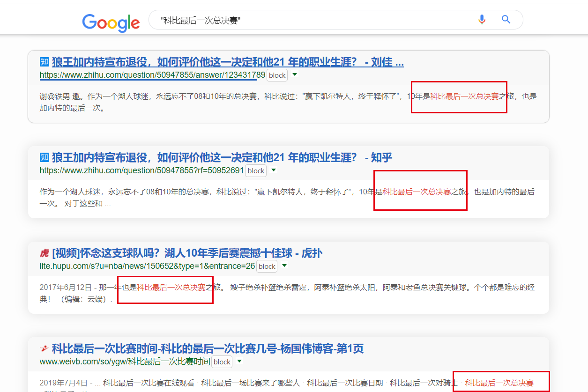Click snippet text starting 谢@铁男 邀
This screenshot has width=588, height=392.
(x=288, y=102)
